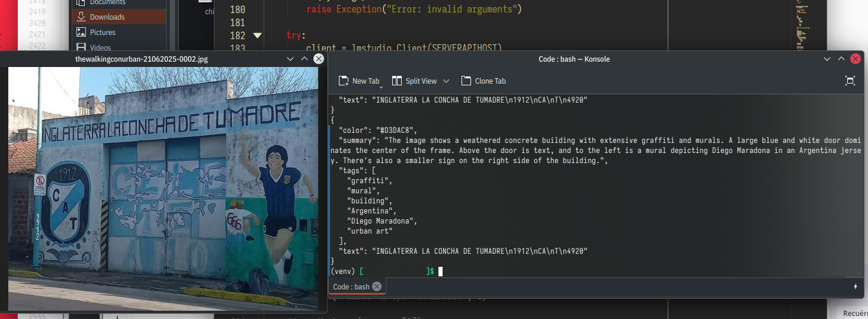Screen dimensions: 868x319
Task: Click the Konsole terminal prompt cursor
Action: pos(440,272)
